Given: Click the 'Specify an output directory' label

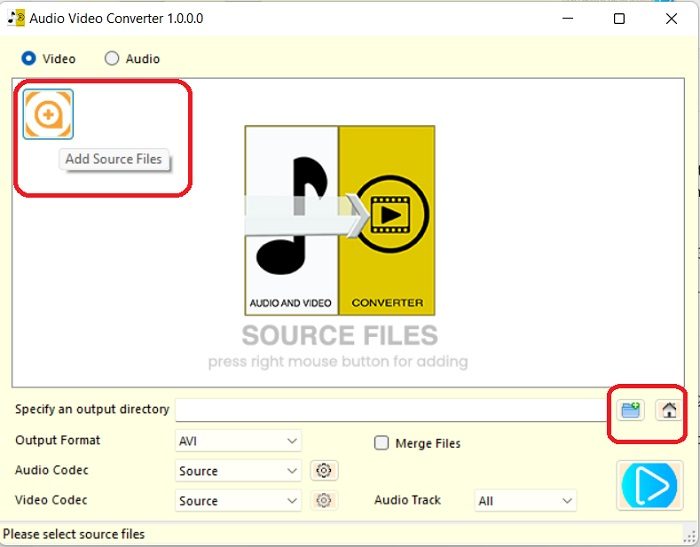Looking at the screenshot, I should [92, 409].
